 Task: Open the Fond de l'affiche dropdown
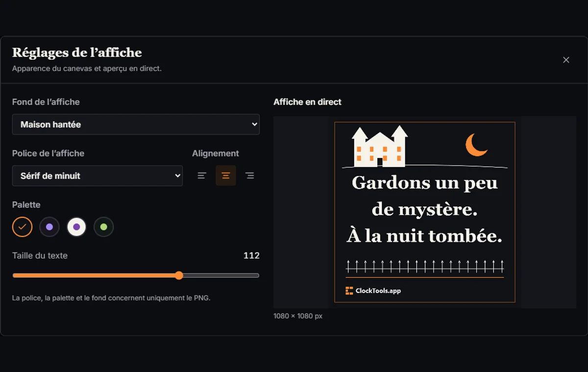click(x=136, y=124)
